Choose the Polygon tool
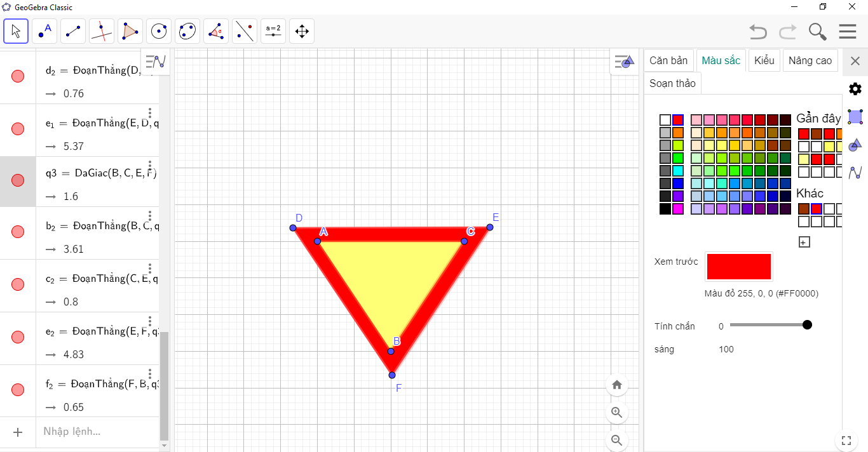868x452 pixels. click(x=130, y=31)
